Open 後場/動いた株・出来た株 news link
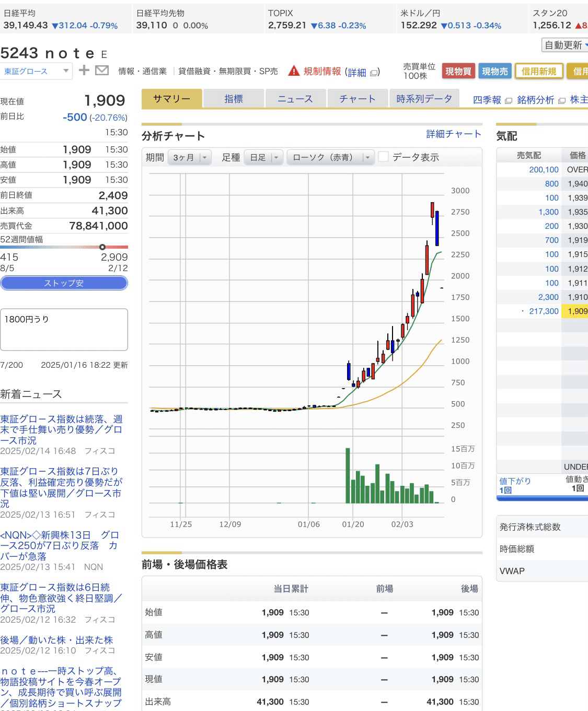 56,640
